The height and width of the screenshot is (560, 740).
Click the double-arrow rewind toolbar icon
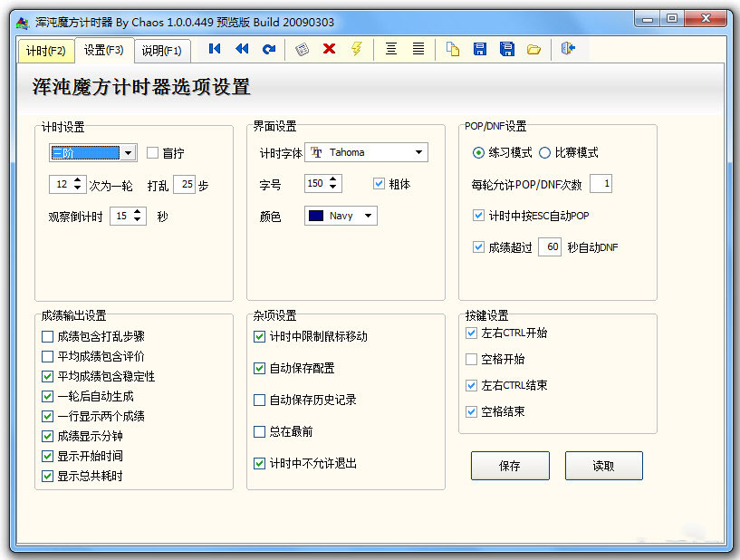coord(242,49)
